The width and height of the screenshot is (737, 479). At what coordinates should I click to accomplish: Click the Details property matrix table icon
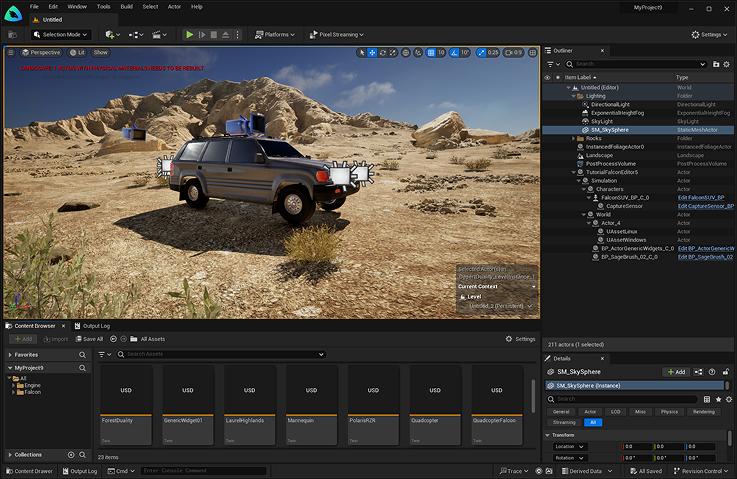(x=706, y=399)
